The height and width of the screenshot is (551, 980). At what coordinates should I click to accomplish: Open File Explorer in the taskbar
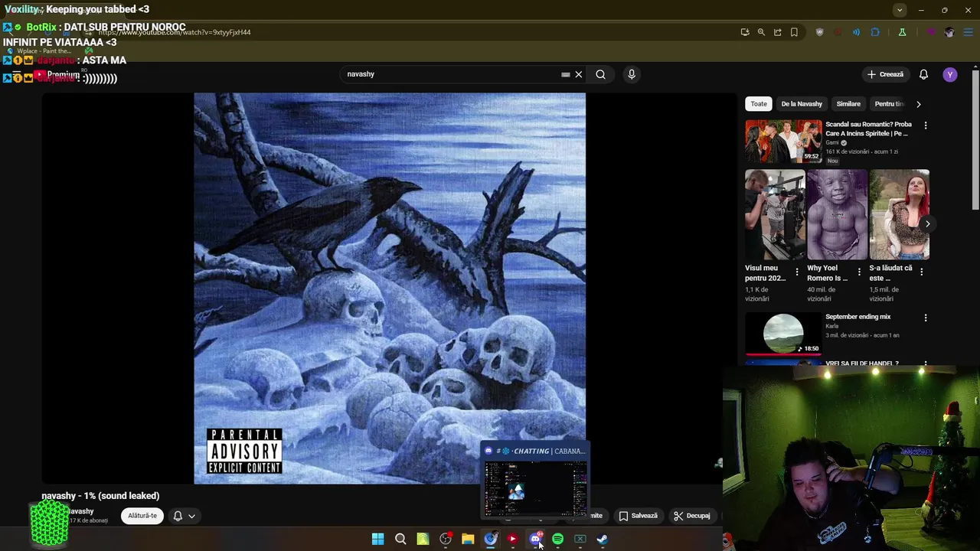(x=468, y=539)
